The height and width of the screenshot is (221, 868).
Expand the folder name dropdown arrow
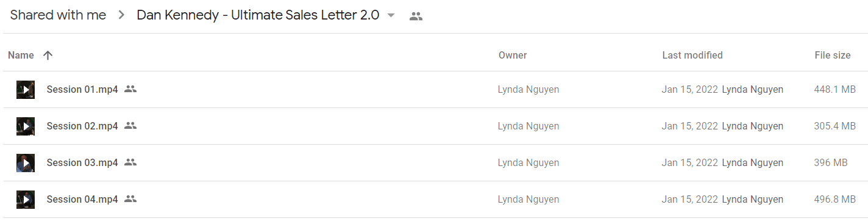click(391, 16)
